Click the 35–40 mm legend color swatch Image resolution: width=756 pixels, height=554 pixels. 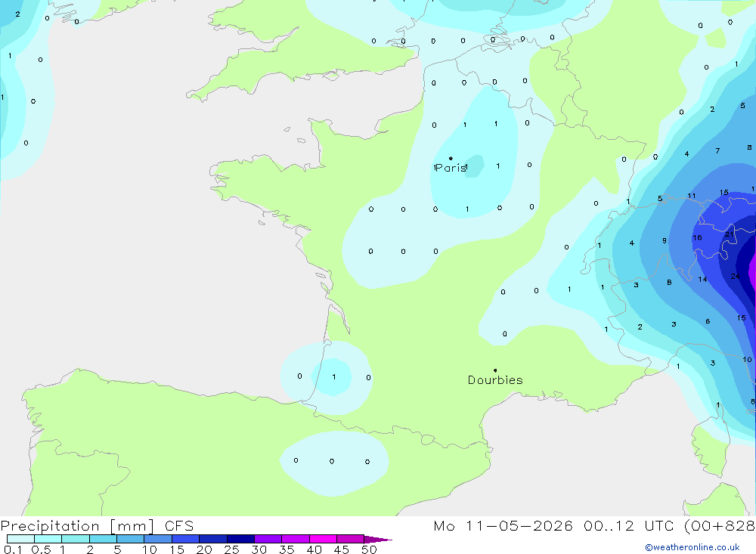click(296, 539)
